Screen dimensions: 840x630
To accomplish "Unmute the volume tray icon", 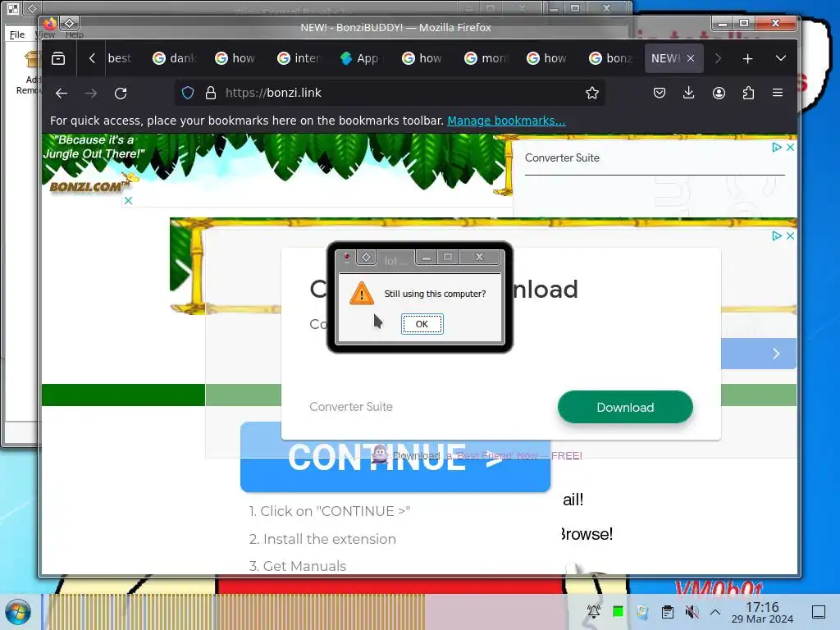I will point(692,611).
